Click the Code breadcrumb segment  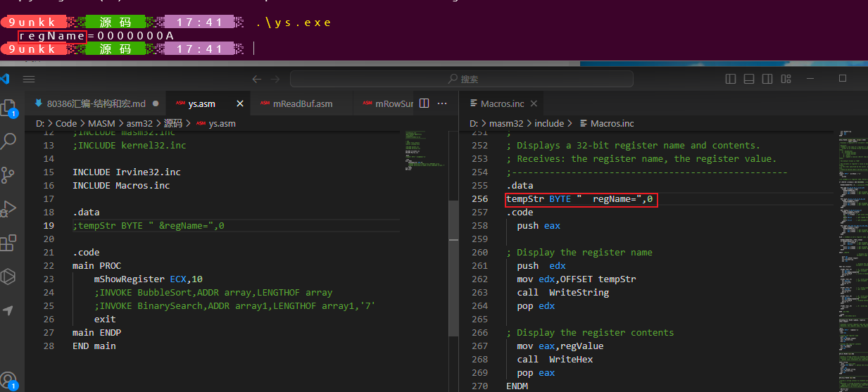point(66,123)
